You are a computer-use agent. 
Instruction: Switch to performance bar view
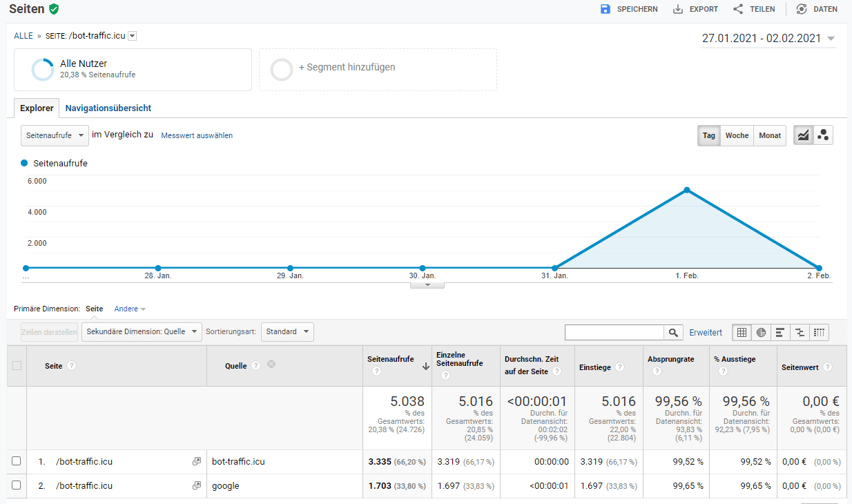click(x=780, y=333)
